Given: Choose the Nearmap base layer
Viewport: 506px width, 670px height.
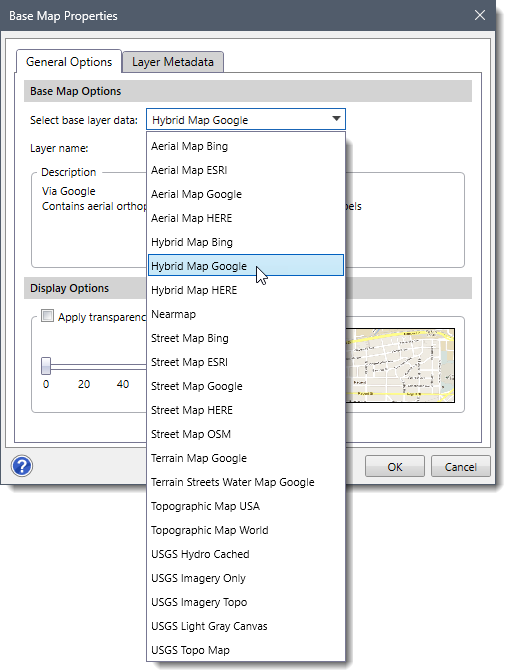Looking at the screenshot, I should tap(246, 314).
